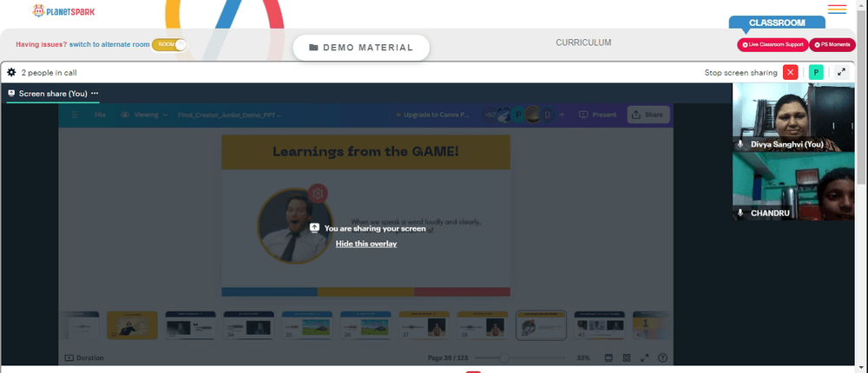Open call settings gear icon
The height and width of the screenshot is (373, 868).
(x=11, y=73)
